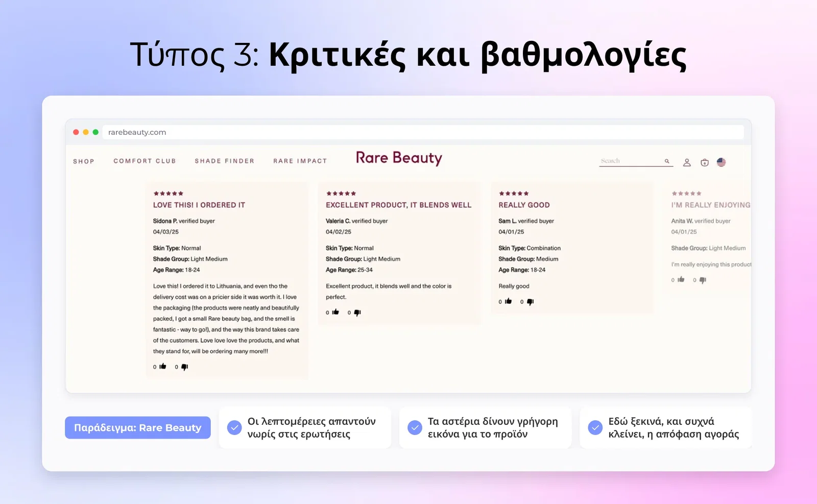Thumbs up Sam L.'s review

[x=508, y=301]
